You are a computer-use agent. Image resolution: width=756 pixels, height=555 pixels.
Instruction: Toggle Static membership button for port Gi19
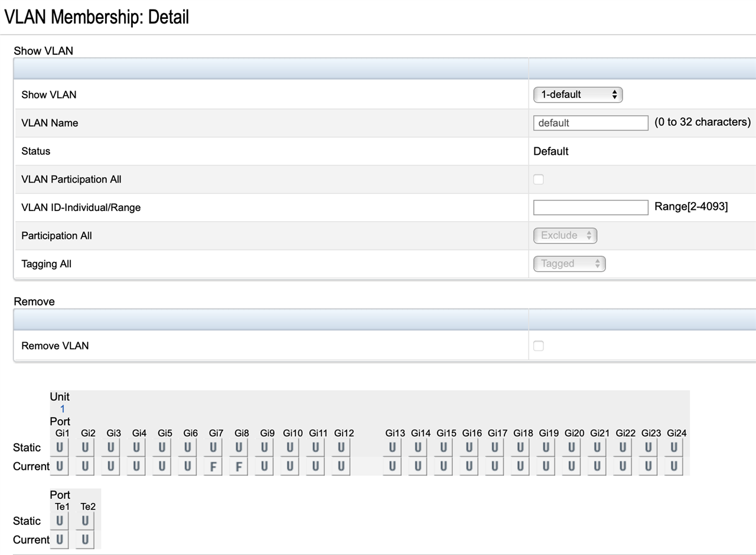click(x=546, y=447)
